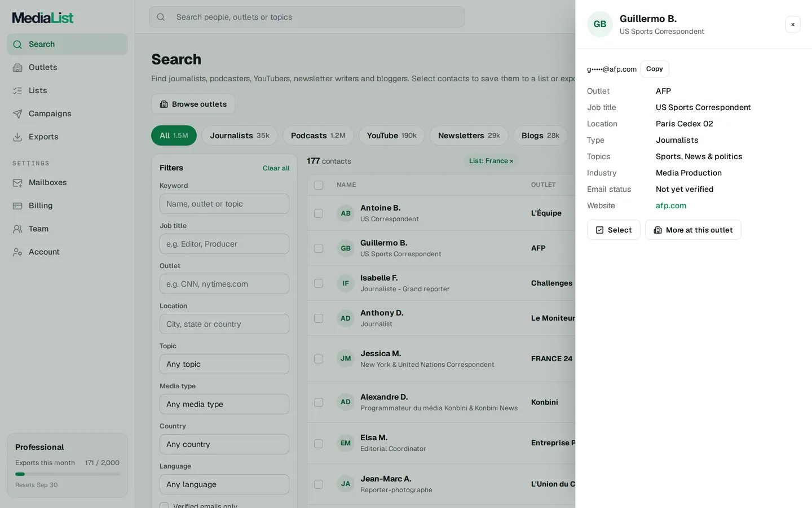Click the magnifier icon in search bar
Image resolution: width=812 pixels, height=508 pixels.
161,17
